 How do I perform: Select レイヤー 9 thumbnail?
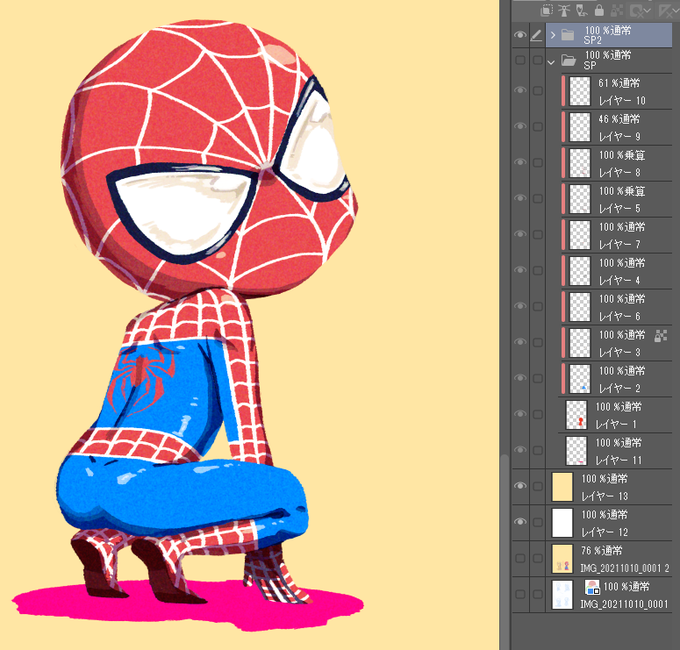click(580, 127)
